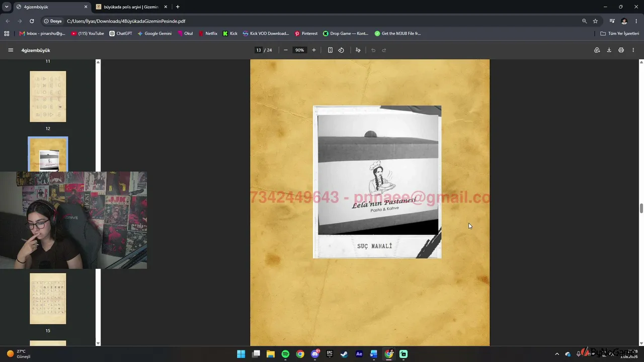
Task: Download the PDF file
Action: [609, 50]
